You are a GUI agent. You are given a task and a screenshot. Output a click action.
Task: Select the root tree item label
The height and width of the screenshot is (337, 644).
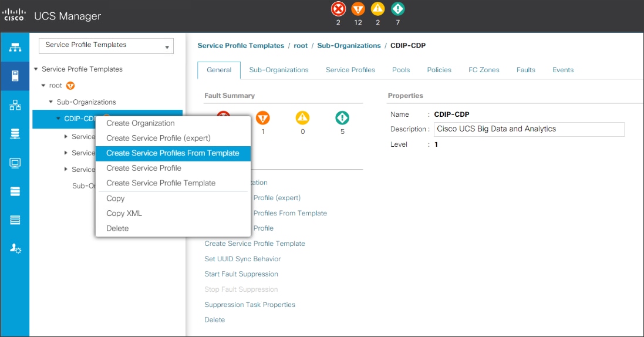55,86
